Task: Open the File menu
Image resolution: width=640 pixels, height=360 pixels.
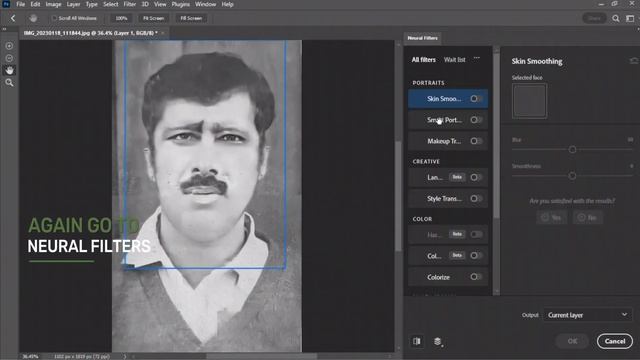Action: (x=20, y=4)
